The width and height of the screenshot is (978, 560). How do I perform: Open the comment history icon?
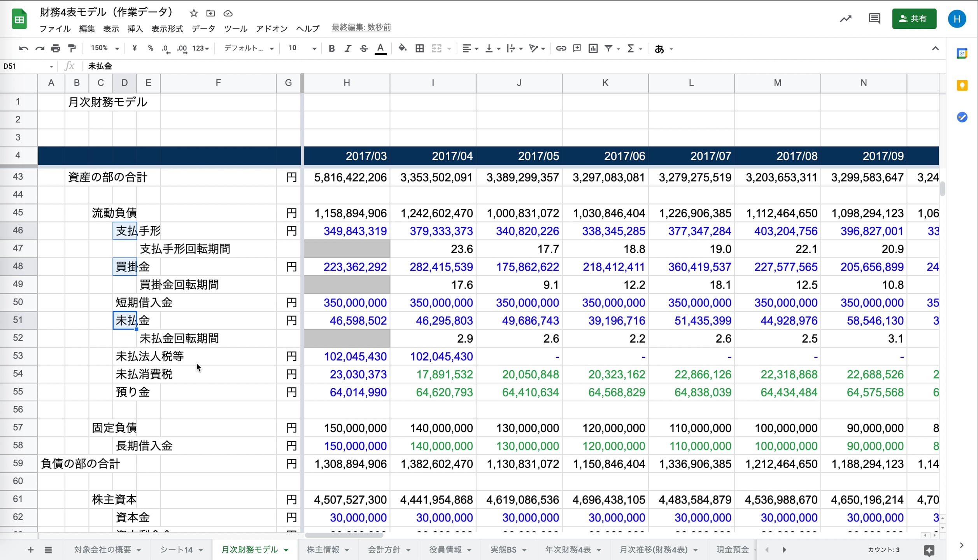click(x=874, y=19)
